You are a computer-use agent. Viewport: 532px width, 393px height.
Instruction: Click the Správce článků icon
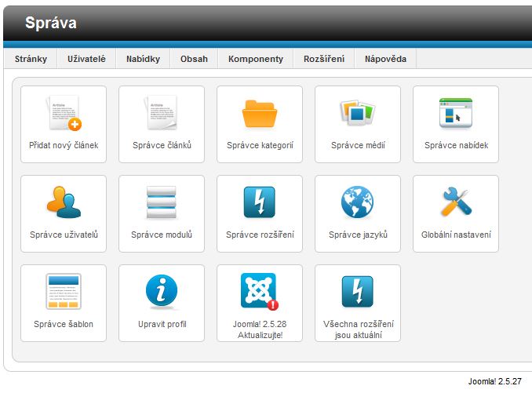point(162,115)
